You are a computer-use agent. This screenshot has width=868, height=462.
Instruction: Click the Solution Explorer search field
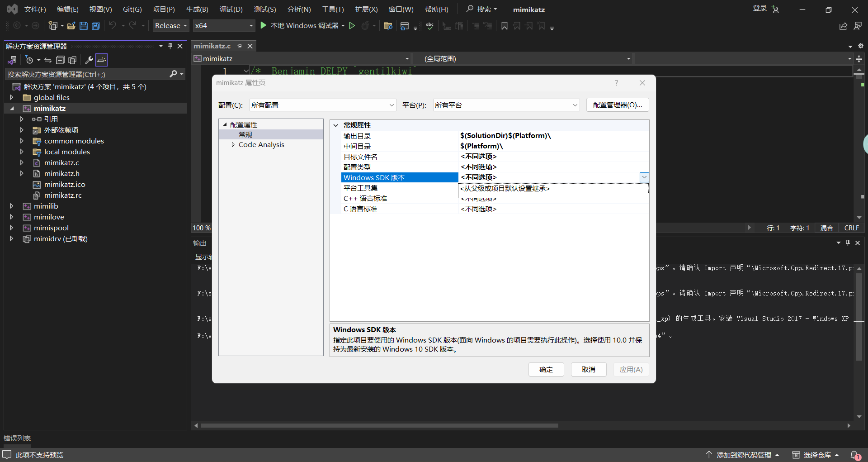point(86,74)
